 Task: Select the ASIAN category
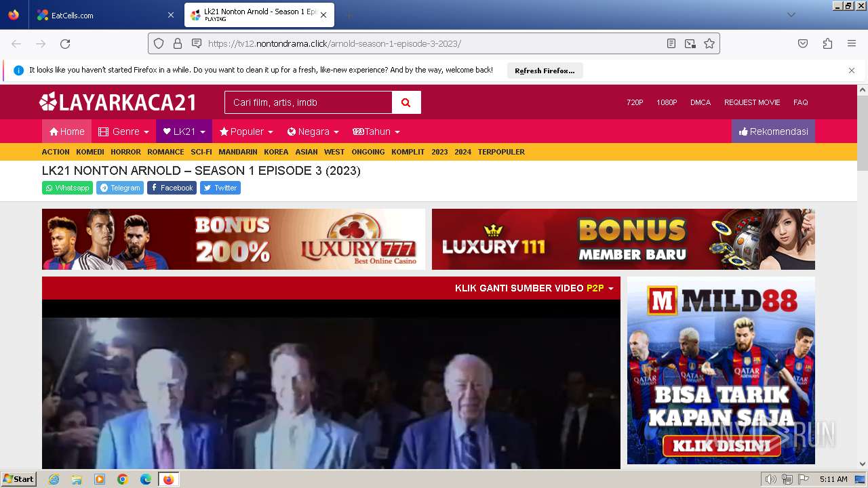click(307, 152)
